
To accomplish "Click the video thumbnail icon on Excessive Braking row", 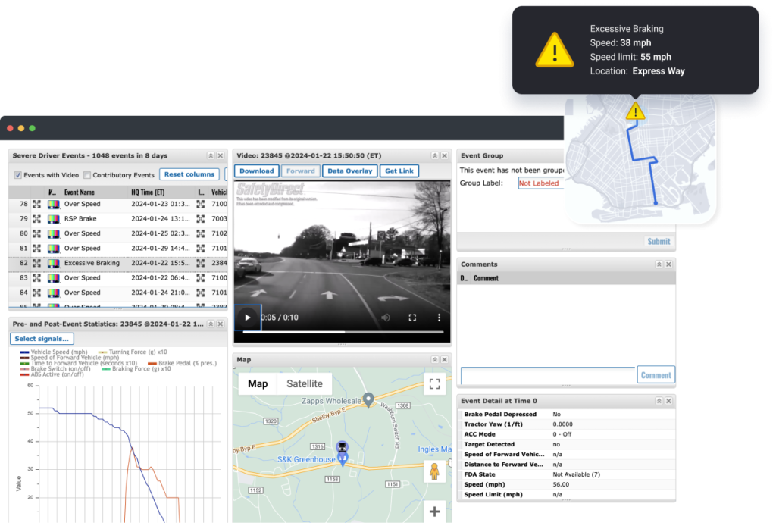I will tap(55, 263).
